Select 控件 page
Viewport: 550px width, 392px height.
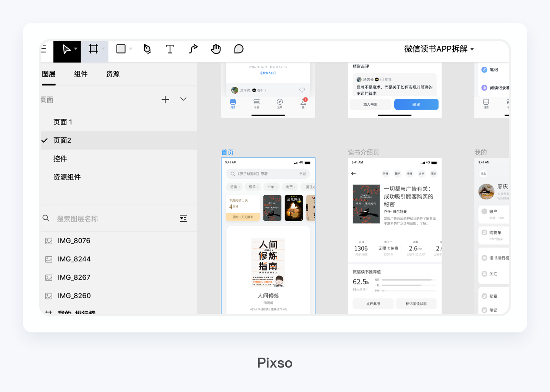click(x=119, y=159)
